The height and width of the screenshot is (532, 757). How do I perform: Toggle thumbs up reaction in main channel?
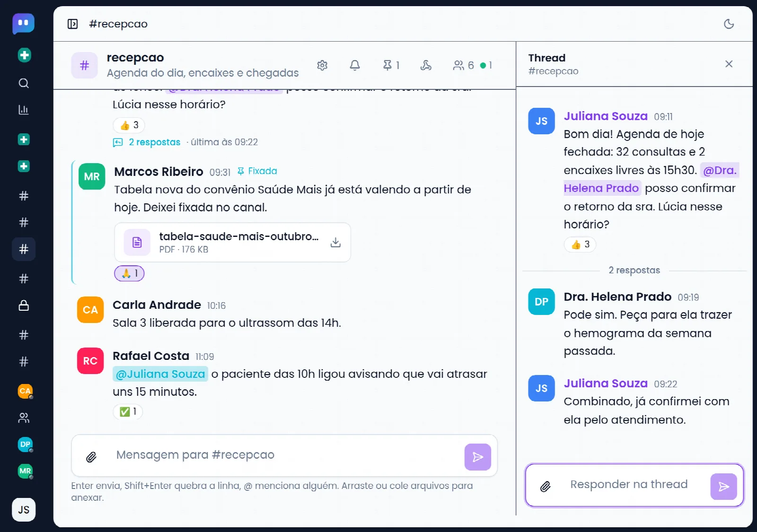point(129,125)
